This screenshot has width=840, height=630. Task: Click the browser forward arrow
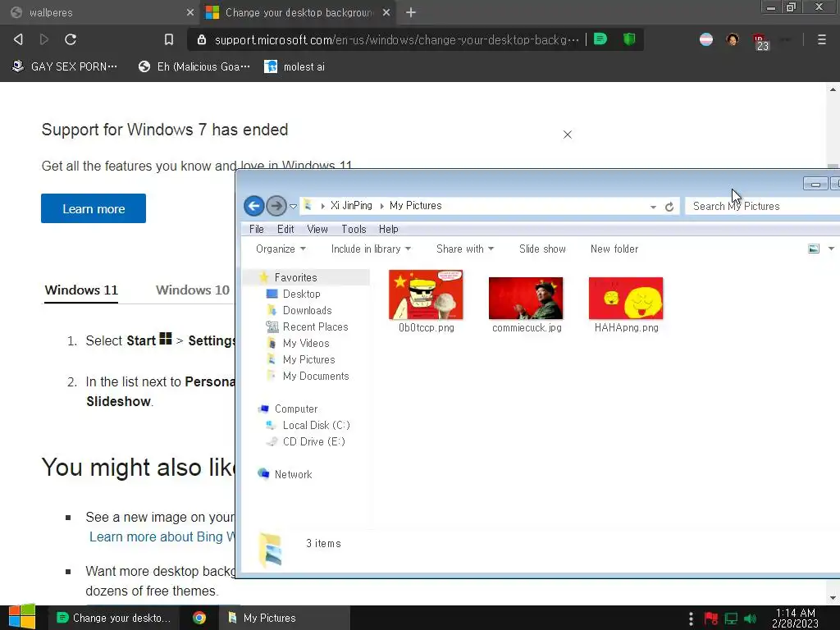44,39
